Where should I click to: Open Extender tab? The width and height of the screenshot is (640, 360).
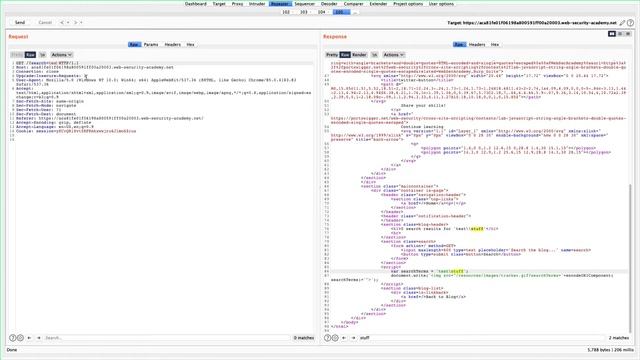coord(378,4)
